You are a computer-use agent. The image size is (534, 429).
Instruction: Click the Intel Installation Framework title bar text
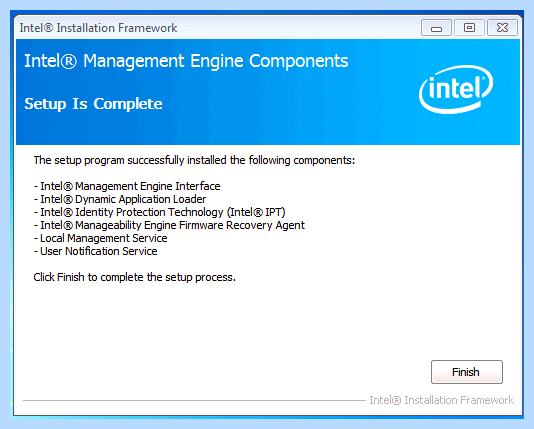98,28
